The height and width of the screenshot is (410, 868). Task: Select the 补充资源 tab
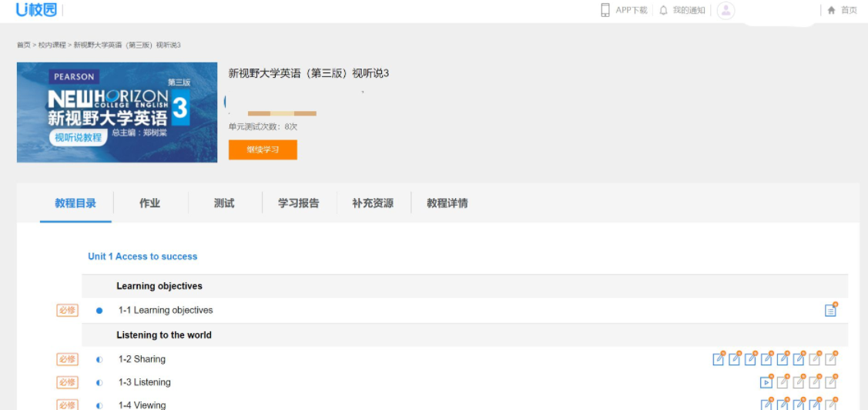click(x=373, y=203)
